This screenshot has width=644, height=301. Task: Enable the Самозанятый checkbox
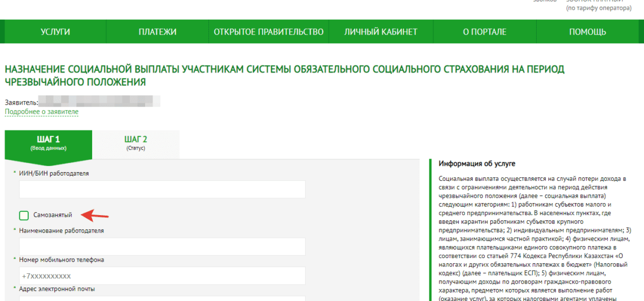click(x=24, y=215)
